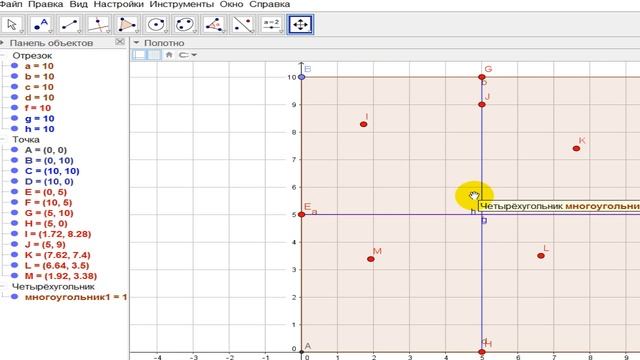
Task: Select the Move arrow tool
Action: pyautogui.click(x=13, y=24)
